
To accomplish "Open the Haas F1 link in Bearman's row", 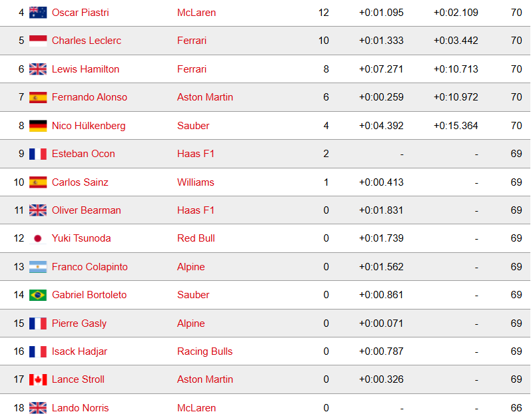I will (196, 210).
